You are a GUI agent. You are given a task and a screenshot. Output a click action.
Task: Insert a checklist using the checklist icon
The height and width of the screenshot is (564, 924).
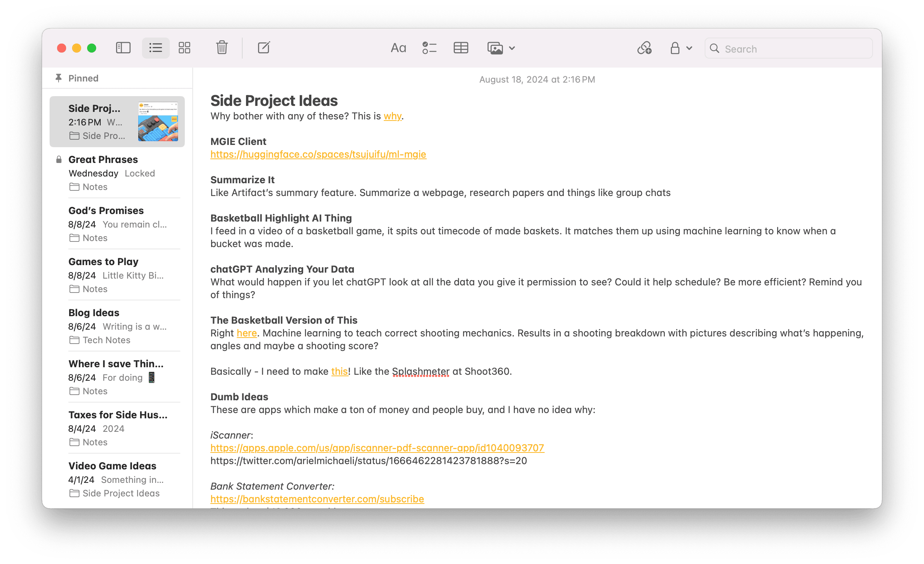pos(429,48)
